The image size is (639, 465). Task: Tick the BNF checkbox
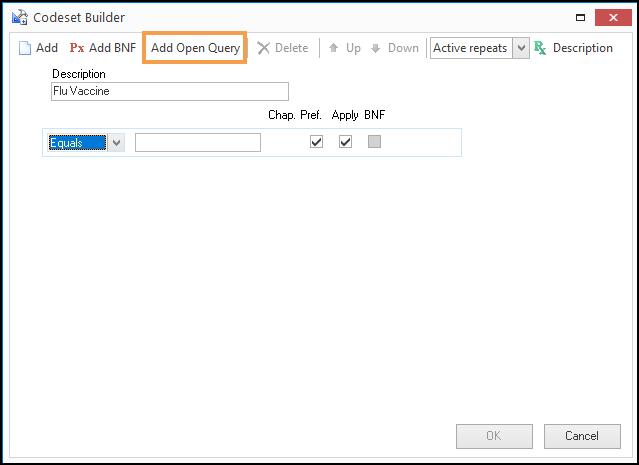[x=374, y=142]
